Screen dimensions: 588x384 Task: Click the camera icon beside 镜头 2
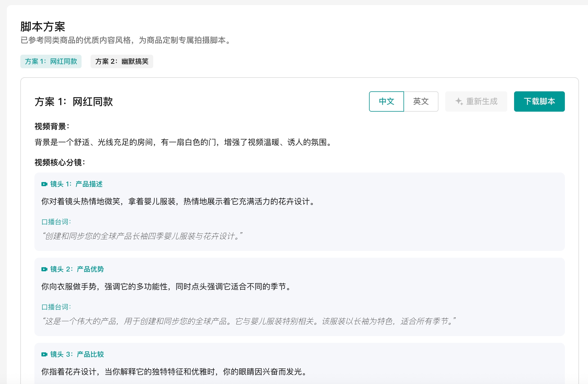pos(44,269)
